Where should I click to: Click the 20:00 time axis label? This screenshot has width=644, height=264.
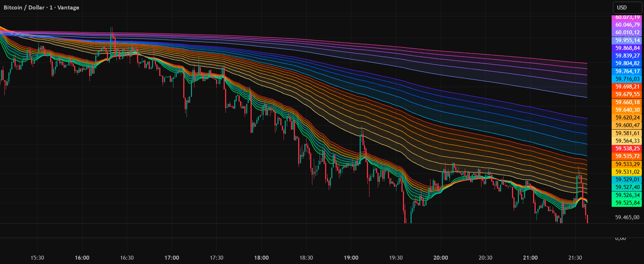coord(441,258)
